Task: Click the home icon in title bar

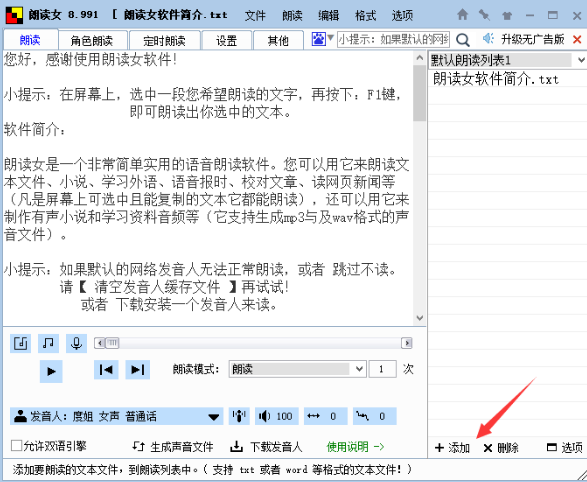Action: [x=463, y=15]
